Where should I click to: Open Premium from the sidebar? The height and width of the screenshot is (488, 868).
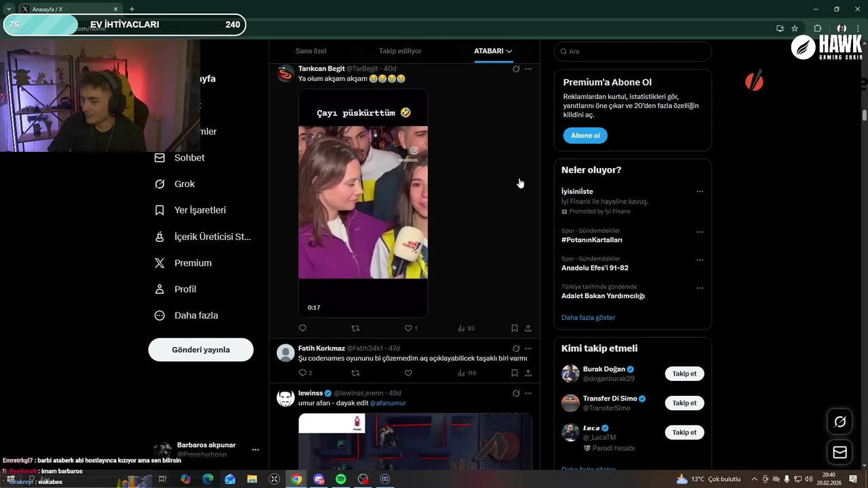click(182, 263)
